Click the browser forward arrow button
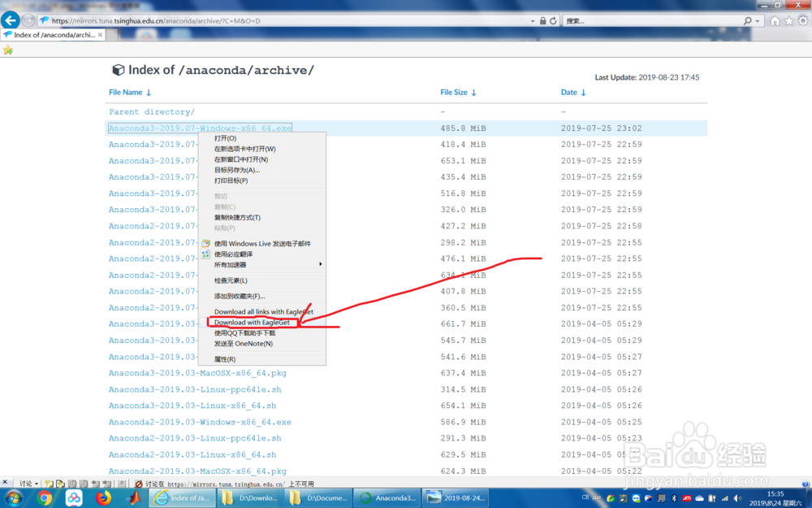Image resolution: width=812 pixels, height=508 pixels. click(x=28, y=20)
